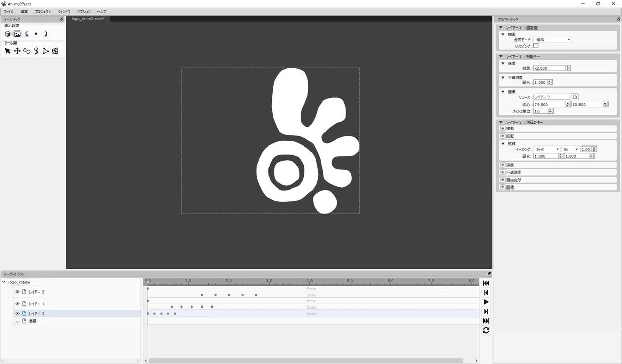Collapse レイヤー 3 : 初期キー section
This screenshot has width=622, height=364.
(500, 56)
